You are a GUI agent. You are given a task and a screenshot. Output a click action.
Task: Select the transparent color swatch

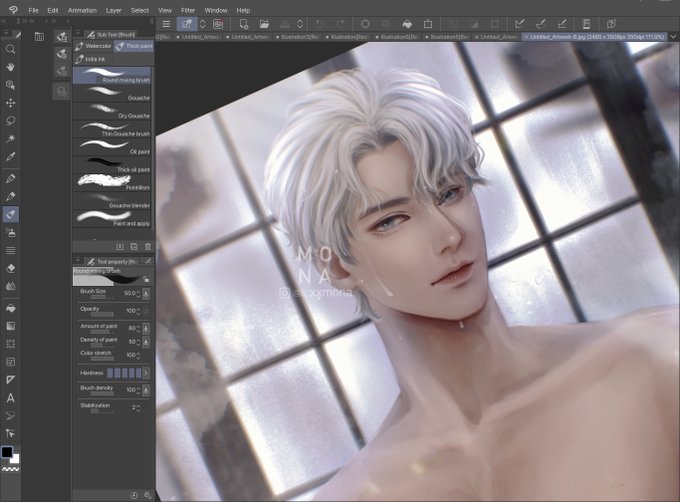pos(10,469)
